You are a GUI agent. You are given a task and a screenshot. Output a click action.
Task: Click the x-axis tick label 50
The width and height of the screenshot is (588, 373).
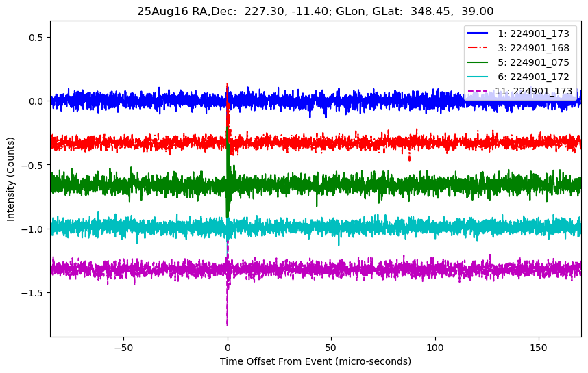tap(331, 348)
